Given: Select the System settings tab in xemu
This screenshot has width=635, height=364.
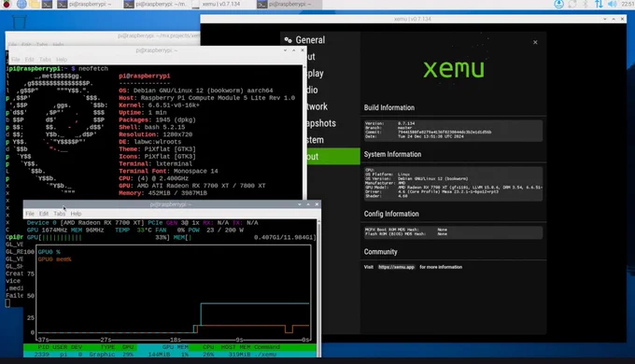Looking at the screenshot, I should (x=332, y=140).
